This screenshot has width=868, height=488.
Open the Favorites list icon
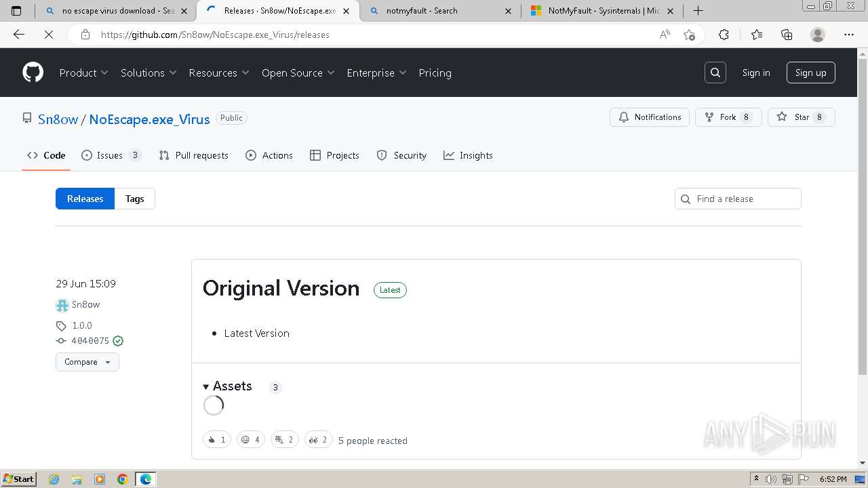757,35
